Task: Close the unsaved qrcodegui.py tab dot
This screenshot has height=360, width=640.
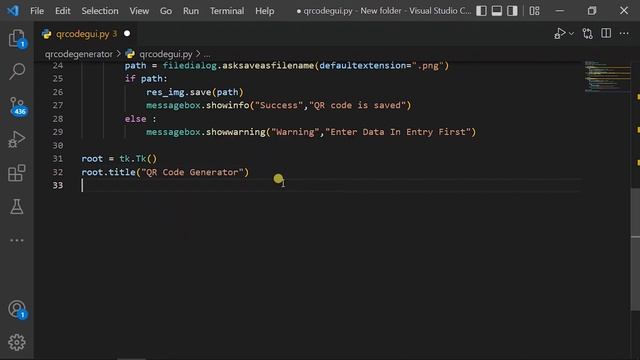Action: coord(127,33)
